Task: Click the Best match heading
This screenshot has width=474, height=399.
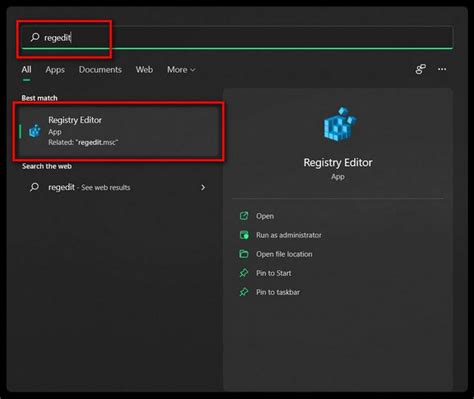Action: [x=39, y=98]
